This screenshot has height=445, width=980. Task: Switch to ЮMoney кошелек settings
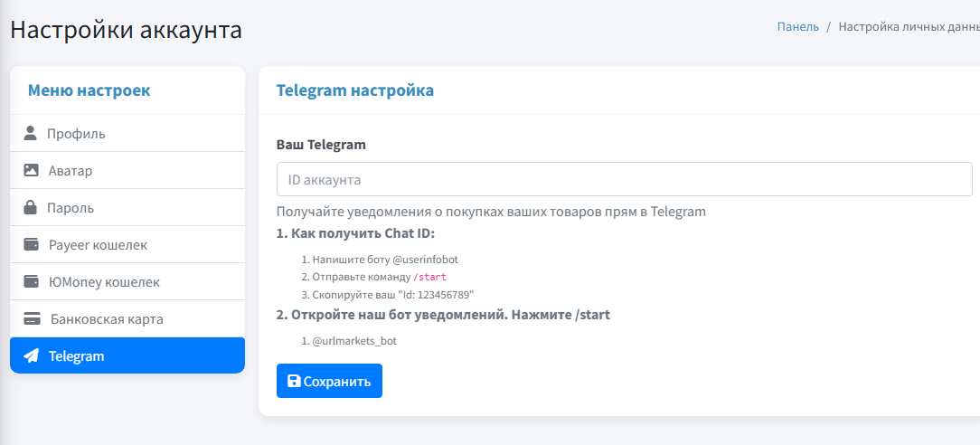104,282
